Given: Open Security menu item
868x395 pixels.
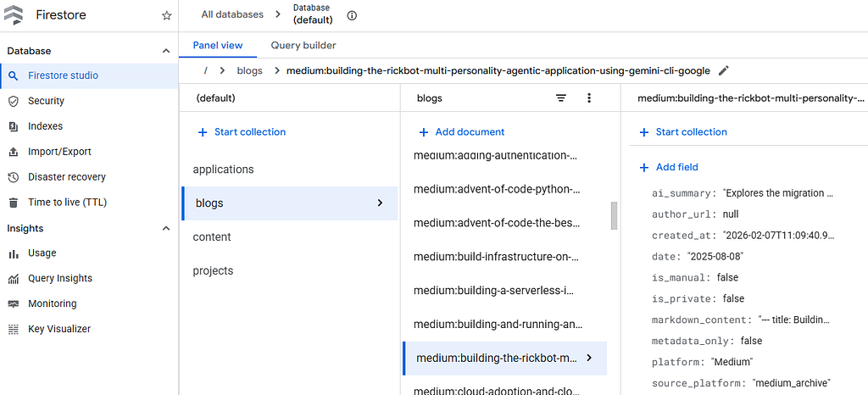Looking at the screenshot, I should tap(89, 101).
